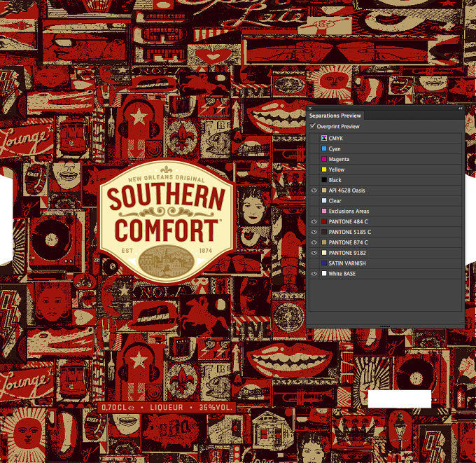Click the cream PANTONE 9182 swatch
The height and width of the screenshot is (463, 476).
coord(324,253)
